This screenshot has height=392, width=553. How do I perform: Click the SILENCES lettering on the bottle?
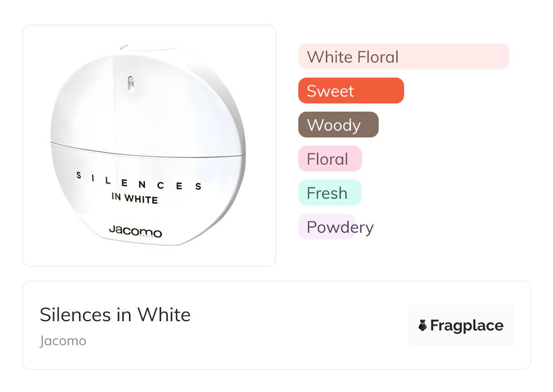pyautogui.click(x=138, y=181)
